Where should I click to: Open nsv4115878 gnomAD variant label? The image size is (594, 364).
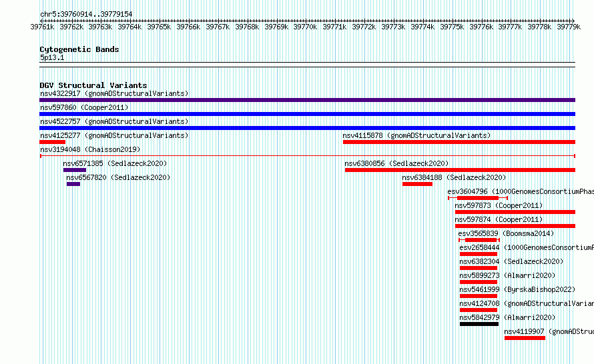(x=416, y=135)
